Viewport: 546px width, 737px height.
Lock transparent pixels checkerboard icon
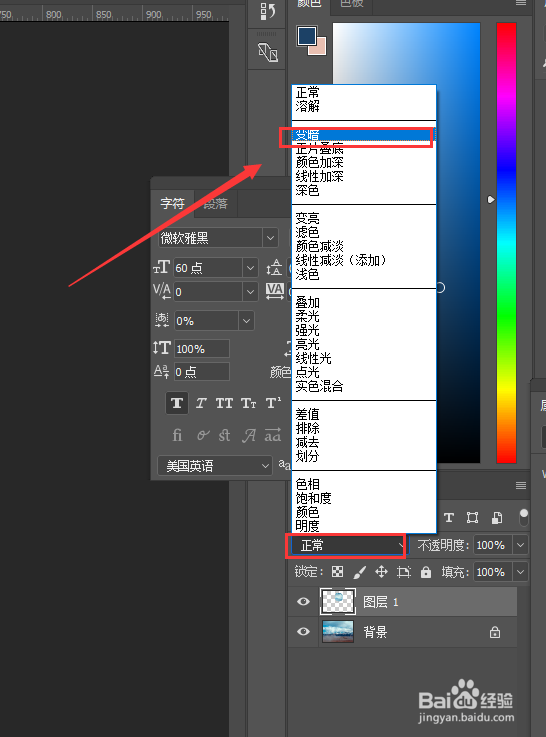[x=337, y=572]
